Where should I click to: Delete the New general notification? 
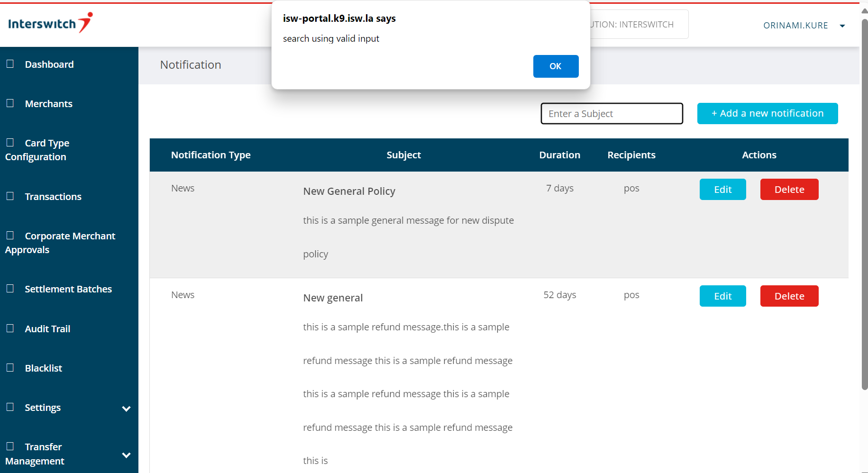[x=789, y=296]
